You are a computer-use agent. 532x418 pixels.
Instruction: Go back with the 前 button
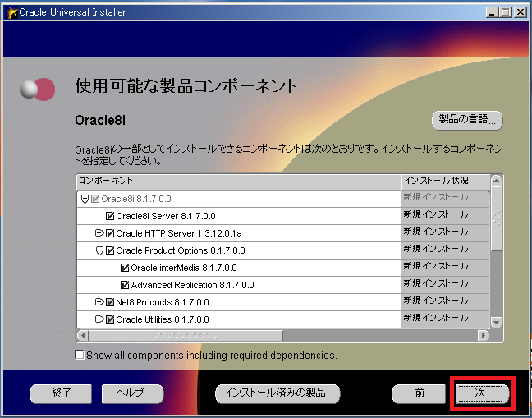pos(419,394)
